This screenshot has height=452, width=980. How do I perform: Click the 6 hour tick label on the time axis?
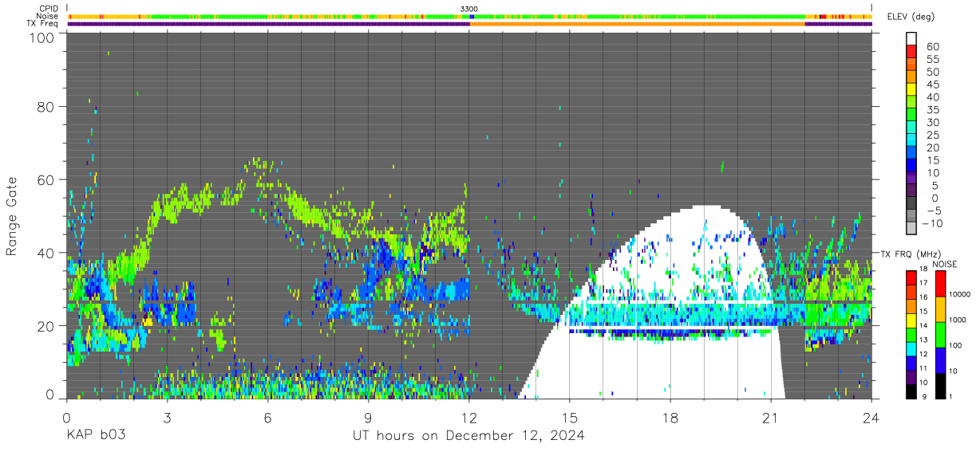coord(268,418)
